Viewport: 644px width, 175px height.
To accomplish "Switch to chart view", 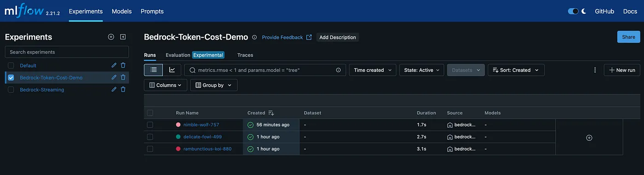I will 172,70.
